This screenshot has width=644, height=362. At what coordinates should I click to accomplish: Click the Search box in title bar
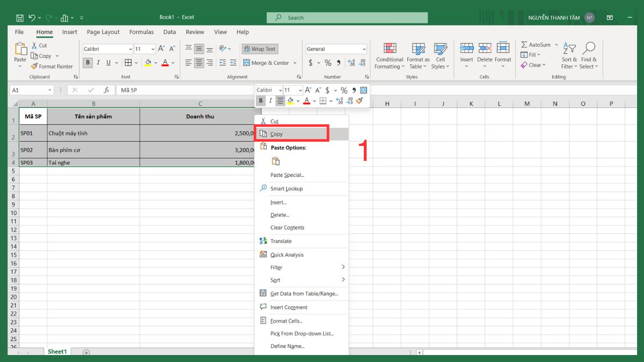click(347, 18)
